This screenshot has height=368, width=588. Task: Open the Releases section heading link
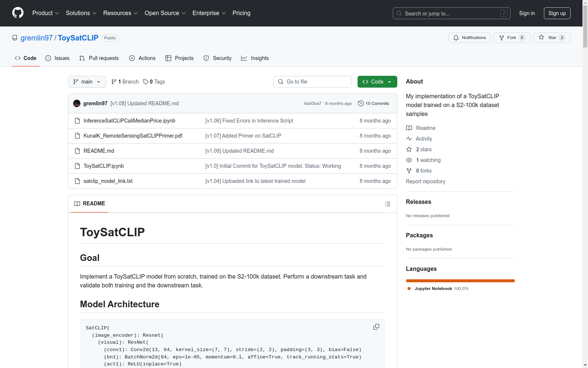point(419,202)
